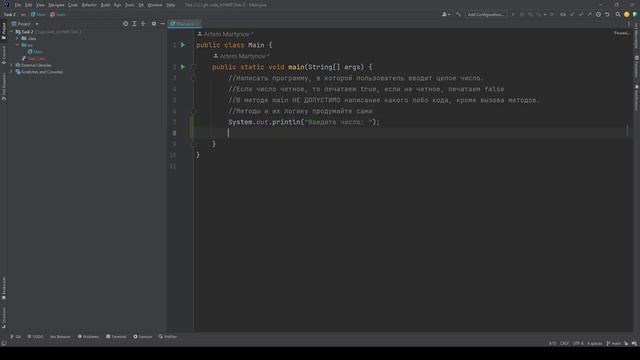Select opened file (crosshair) in Project panel
This screenshot has height=360, width=640.
(125, 24)
